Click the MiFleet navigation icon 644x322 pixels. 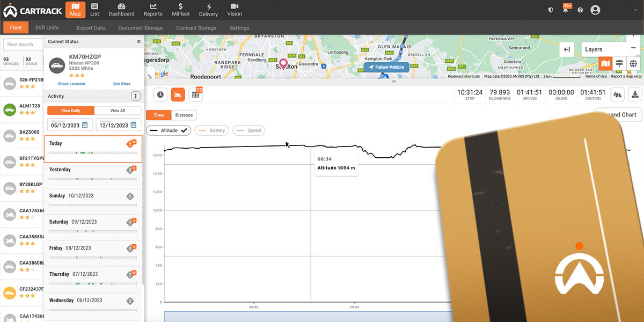180,9
